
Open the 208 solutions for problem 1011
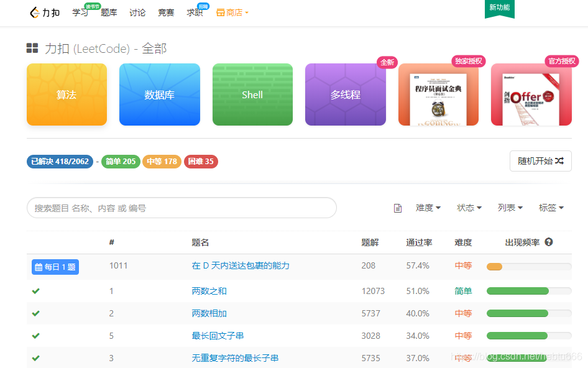(x=368, y=265)
